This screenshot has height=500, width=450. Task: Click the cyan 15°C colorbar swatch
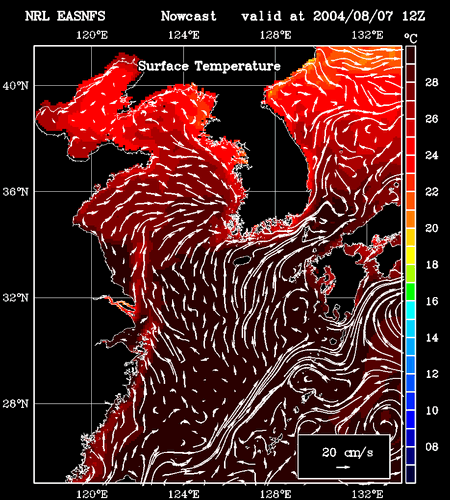tap(410, 310)
